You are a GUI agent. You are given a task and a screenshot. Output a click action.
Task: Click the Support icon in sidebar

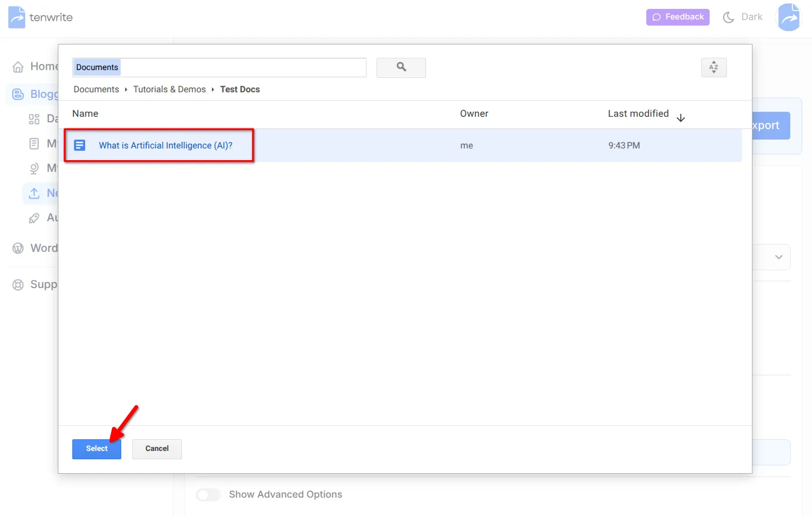click(18, 284)
